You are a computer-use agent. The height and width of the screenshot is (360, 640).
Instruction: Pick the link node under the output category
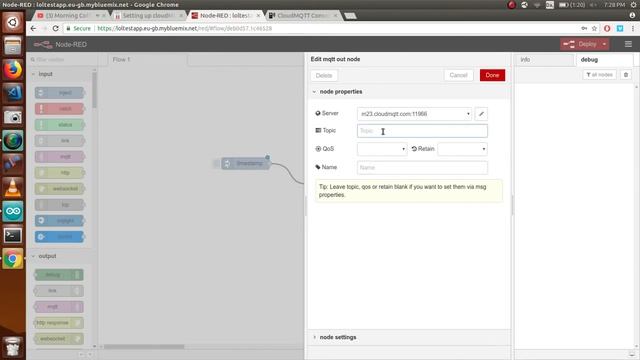pyautogui.click(x=59, y=291)
